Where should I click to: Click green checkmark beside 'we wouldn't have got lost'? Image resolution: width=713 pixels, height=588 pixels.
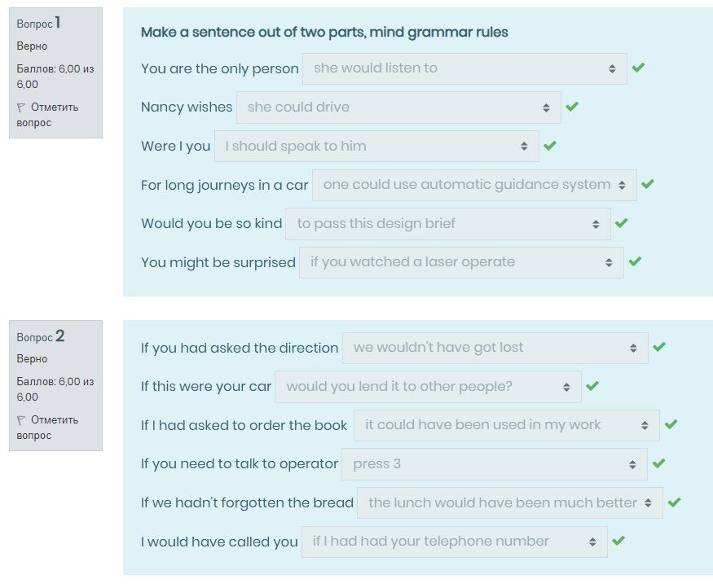click(x=659, y=347)
